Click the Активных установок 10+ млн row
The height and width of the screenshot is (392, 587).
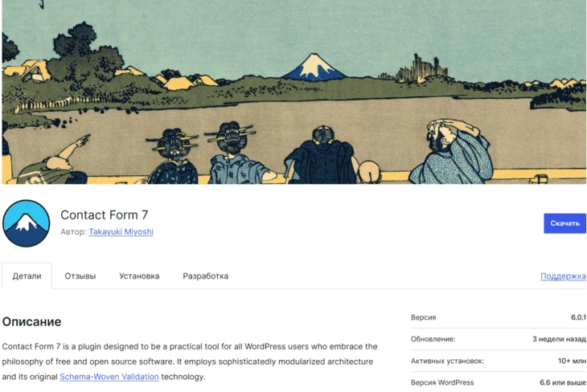[x=499, y=361]
